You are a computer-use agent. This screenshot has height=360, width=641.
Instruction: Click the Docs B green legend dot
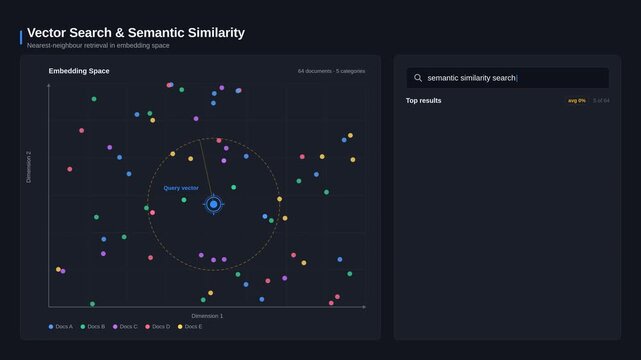coord(83,326)
